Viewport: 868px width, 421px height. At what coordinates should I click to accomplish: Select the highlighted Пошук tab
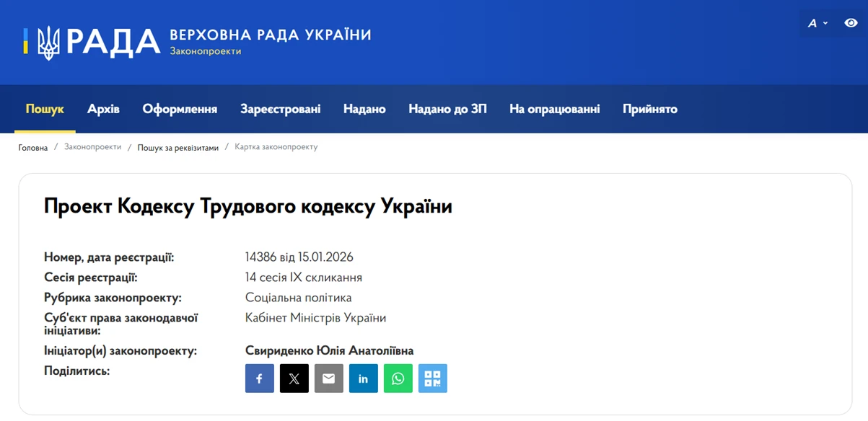point(45,108)
